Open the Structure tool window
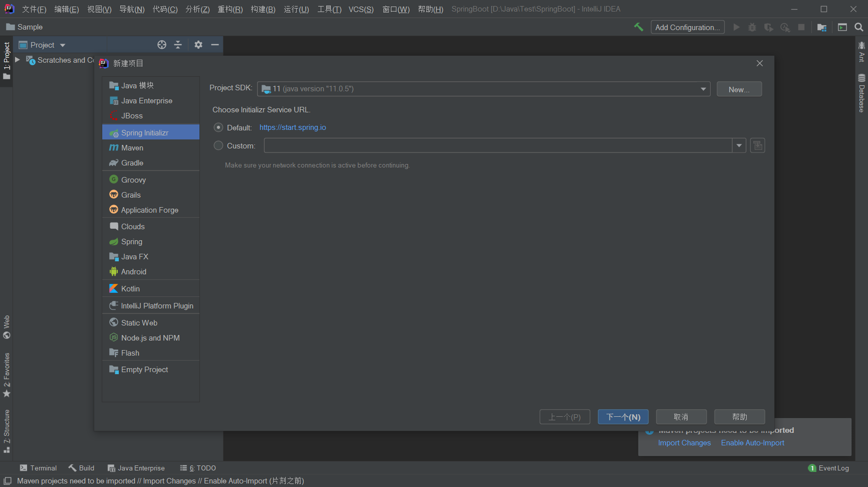 click(7, 431)
